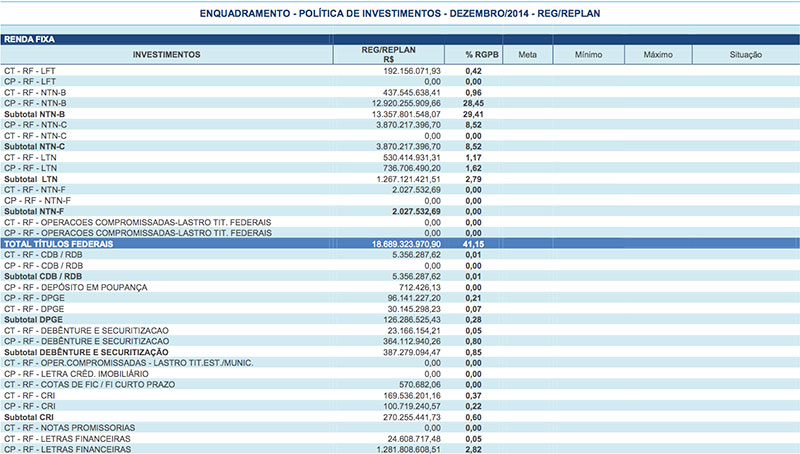Click the Subtotal DEBÊNTURE E SECURITIZAÇÃO label
The image size is (800, 454).
[x=85, y=352]
